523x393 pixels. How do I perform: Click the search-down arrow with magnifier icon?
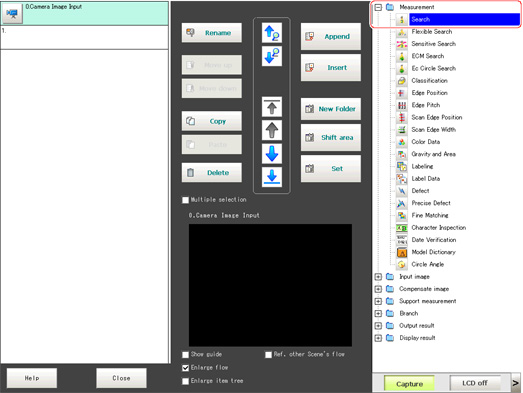[x=272, y=56]
